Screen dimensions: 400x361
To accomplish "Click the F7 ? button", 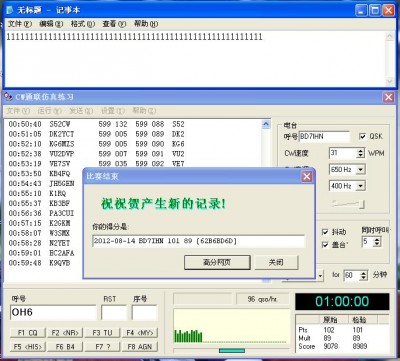I will [103, 347].
